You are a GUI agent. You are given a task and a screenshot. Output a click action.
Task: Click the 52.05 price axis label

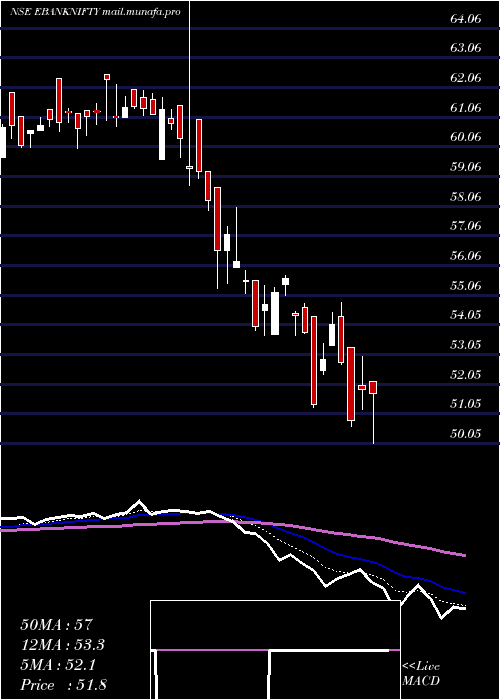[x=467, y=374]
